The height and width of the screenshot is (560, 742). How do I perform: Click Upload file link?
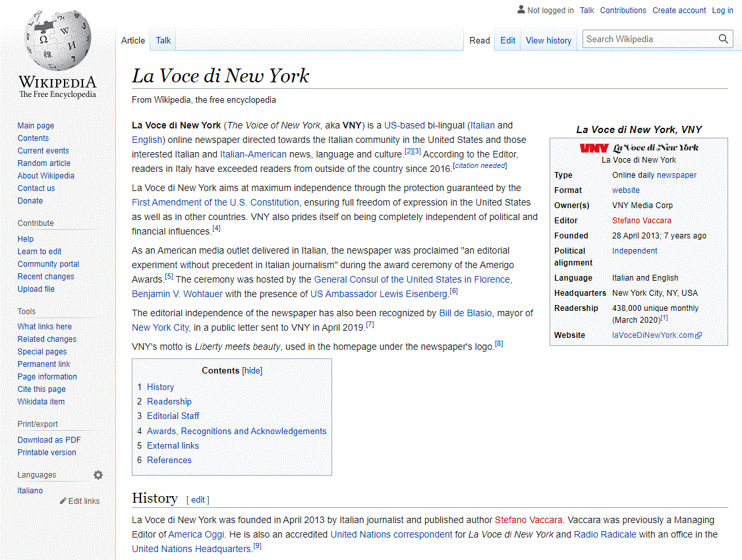[x=36, y=289]
